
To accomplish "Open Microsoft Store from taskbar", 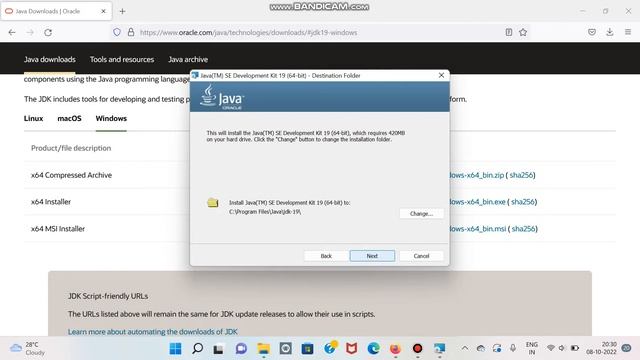I will pos(307,349).
